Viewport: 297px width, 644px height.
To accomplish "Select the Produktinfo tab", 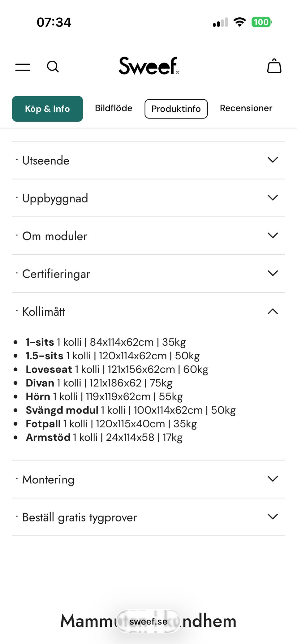I will click(176, 109).
